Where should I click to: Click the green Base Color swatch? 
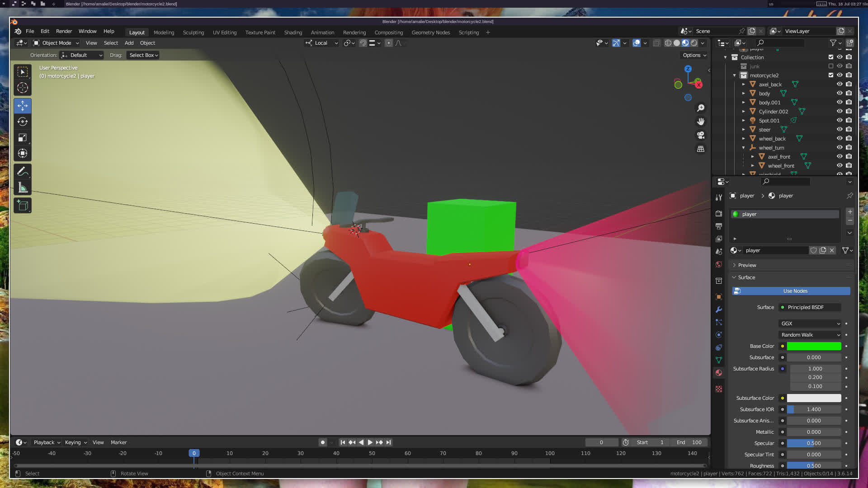pyautogui.click(x=814, y=346)
